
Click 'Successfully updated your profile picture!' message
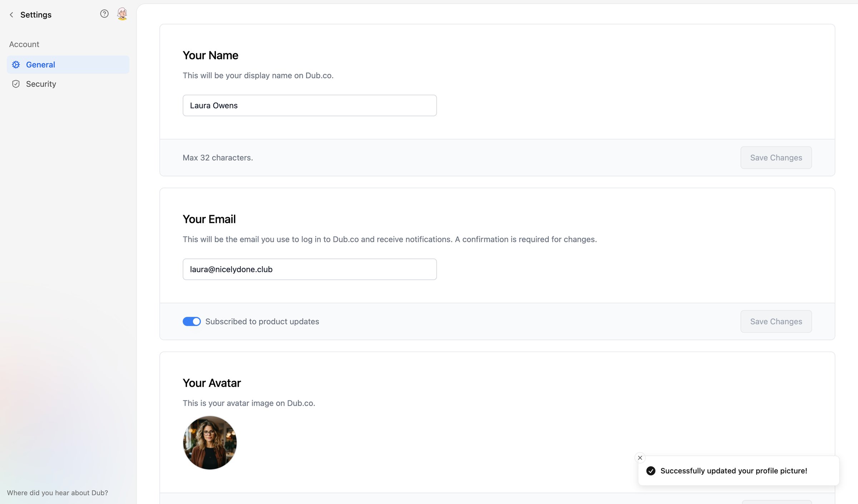[x=734, y=471]
